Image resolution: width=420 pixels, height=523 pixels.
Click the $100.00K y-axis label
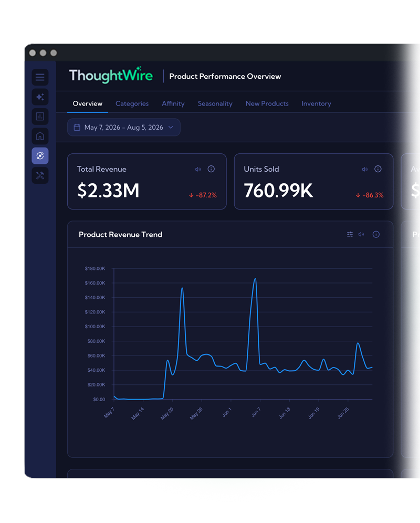[95, 327]
